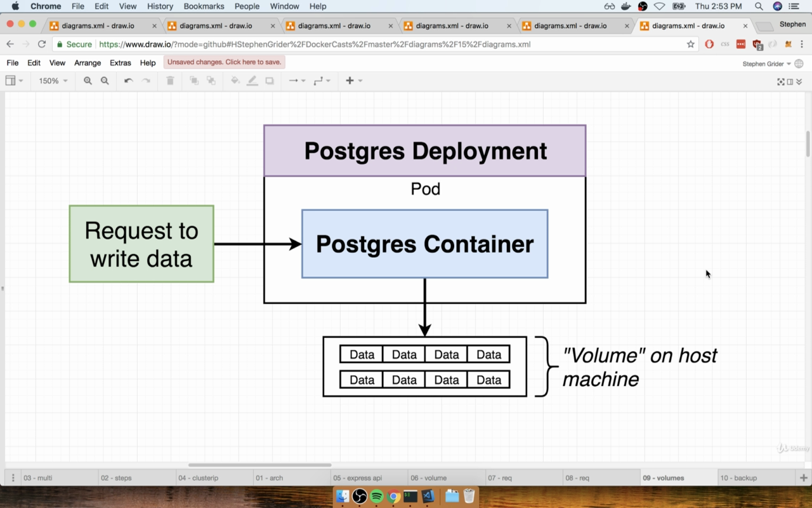812x508 pixels.
Task: Go back to previous page
Action: click(10, 44)
